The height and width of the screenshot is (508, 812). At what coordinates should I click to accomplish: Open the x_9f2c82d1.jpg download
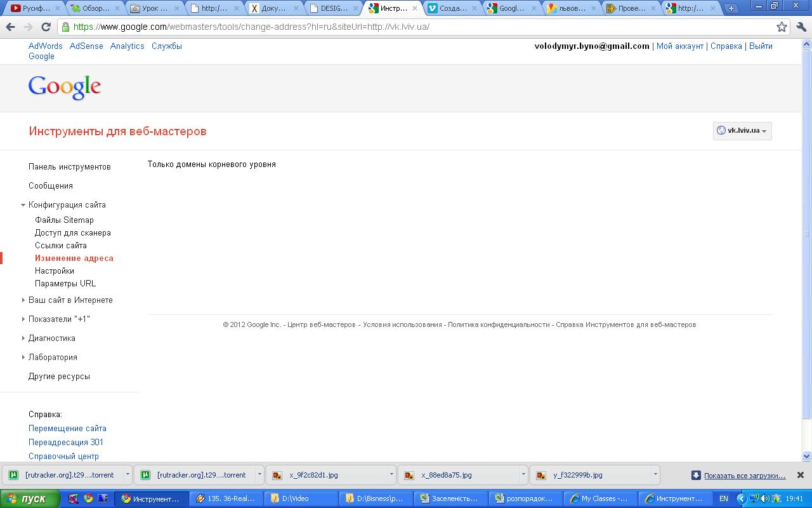click(325, 475)
